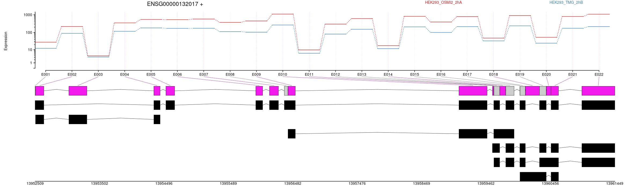Click the E009 exon label
The height and width of the screenshot is (188, 644).
click(256, 74)
